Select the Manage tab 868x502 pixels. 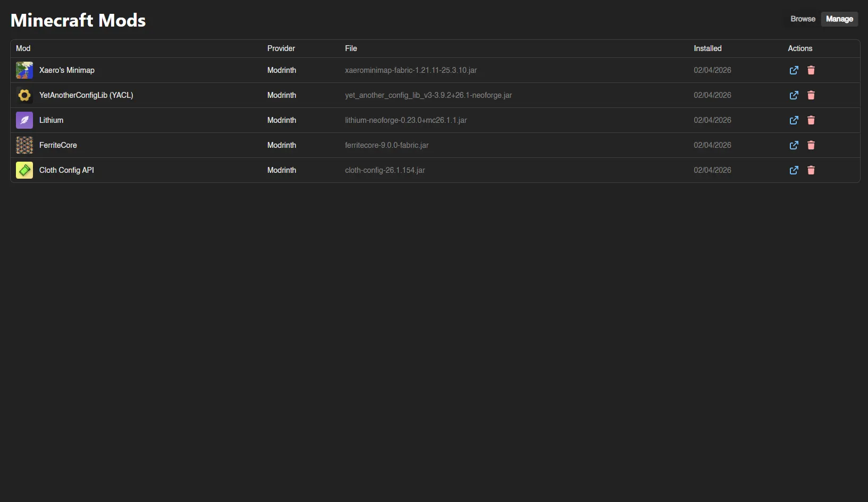[x=839, y=19]
